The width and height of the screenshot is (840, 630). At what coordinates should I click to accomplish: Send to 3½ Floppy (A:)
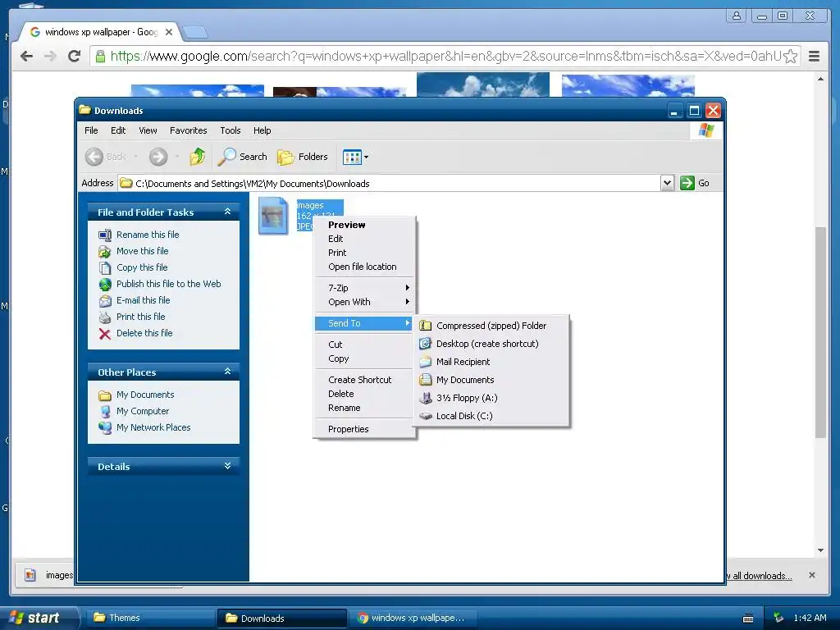[x=491, y=398]
